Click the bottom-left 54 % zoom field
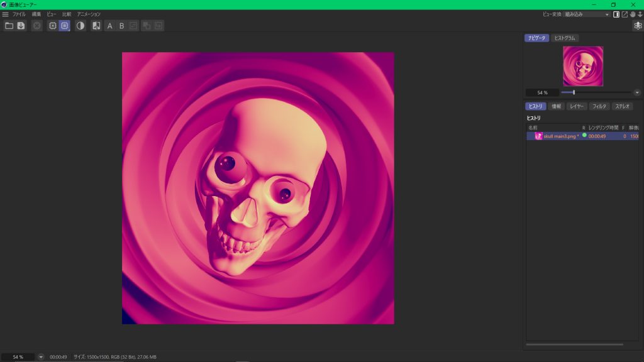 coord(18,357)
